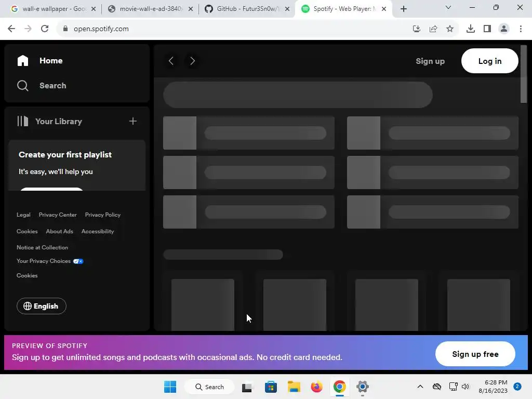
Task: Click Create your first playlist heading
Action: pyautogui.click(x=65, y=155)
